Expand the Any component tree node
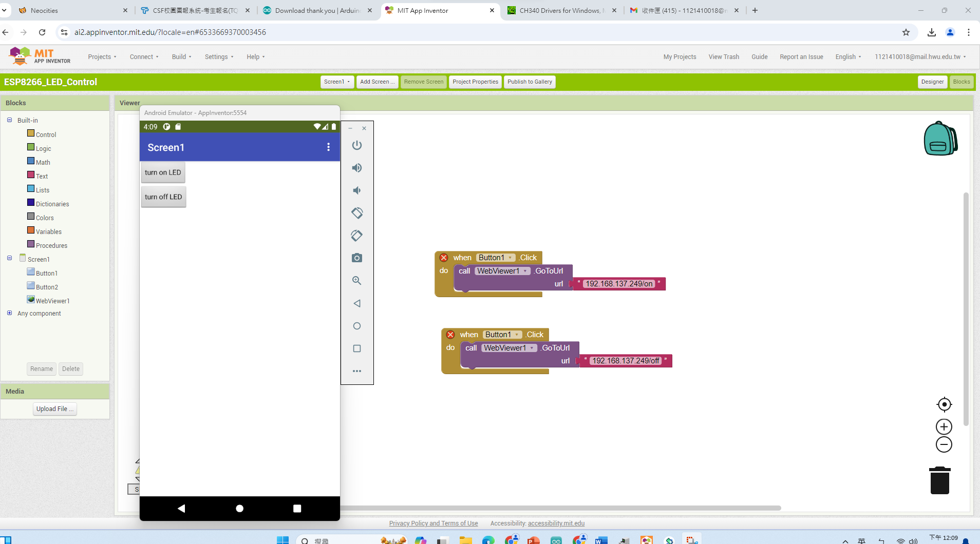Image resolution: width=980 pixels, height=544 pixels. [x=9, y=313]
